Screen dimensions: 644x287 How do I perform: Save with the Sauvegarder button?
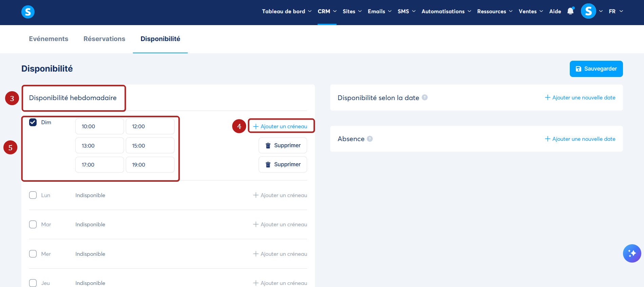pyautogui.click(x=596, y=69)
